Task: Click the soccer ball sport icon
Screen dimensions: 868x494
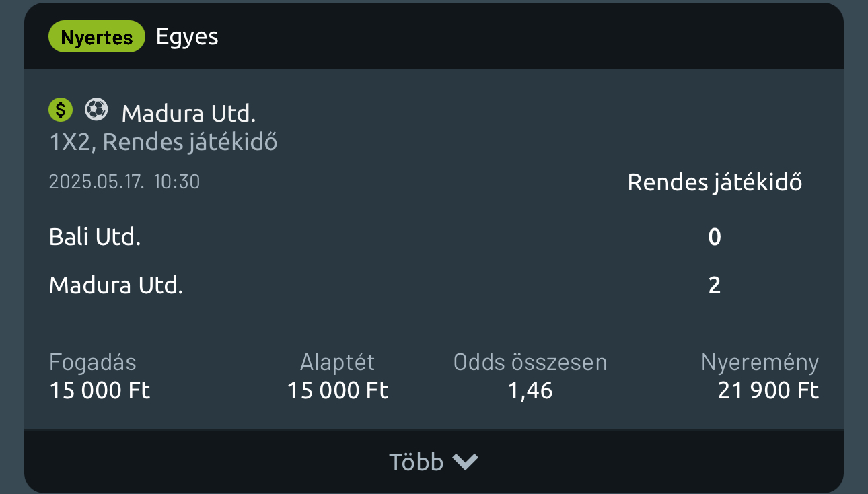Action: 96,109
